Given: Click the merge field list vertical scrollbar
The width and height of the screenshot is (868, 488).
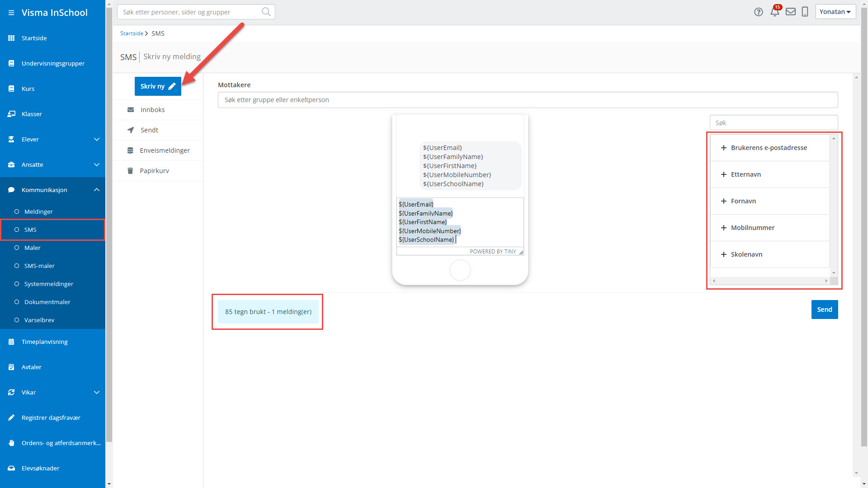Looking at the screenshot, I should click(834, 206).
